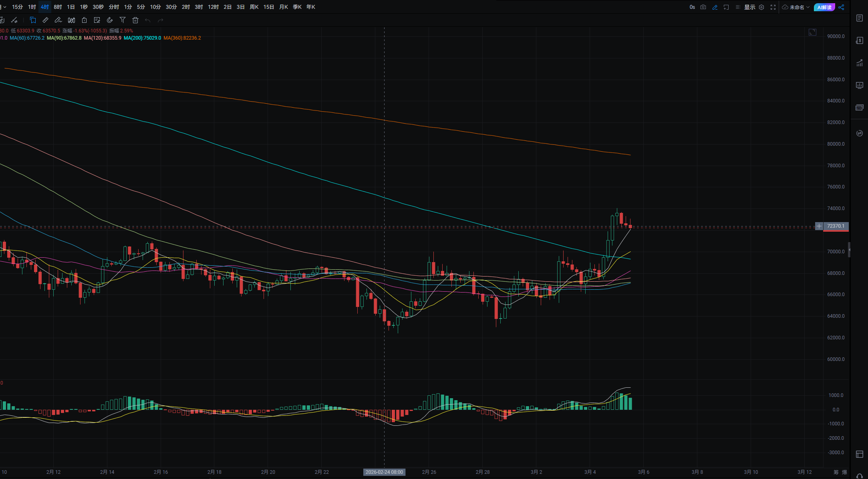Click the AI解读 button
This screenshot has height=479, width=868.
[x=824, y=7]
